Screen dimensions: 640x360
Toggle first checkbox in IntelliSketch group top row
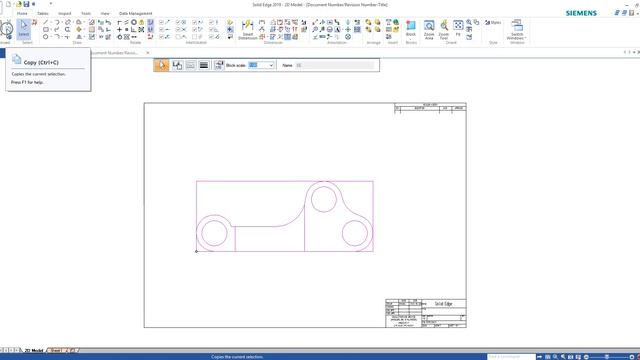(x=162, y=22)
